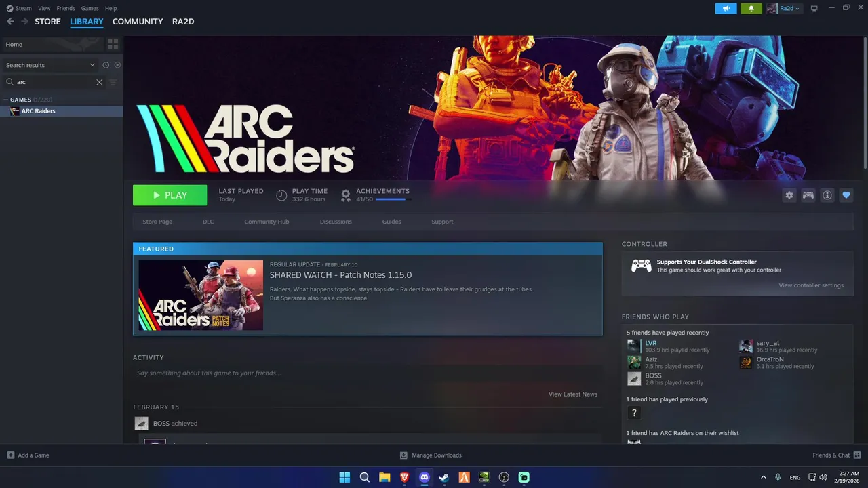Screen dimensions: 868x488
Task: Click View Latest News
Action: (573, 394)
